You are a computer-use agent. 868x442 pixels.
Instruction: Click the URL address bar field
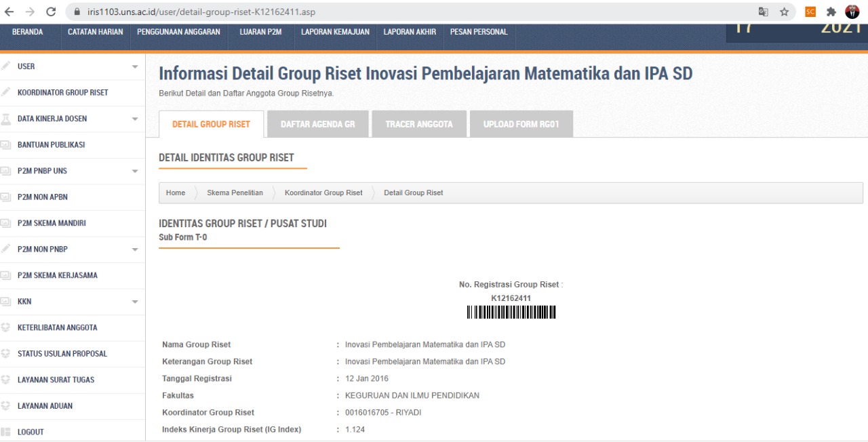[x=407, y=12]
